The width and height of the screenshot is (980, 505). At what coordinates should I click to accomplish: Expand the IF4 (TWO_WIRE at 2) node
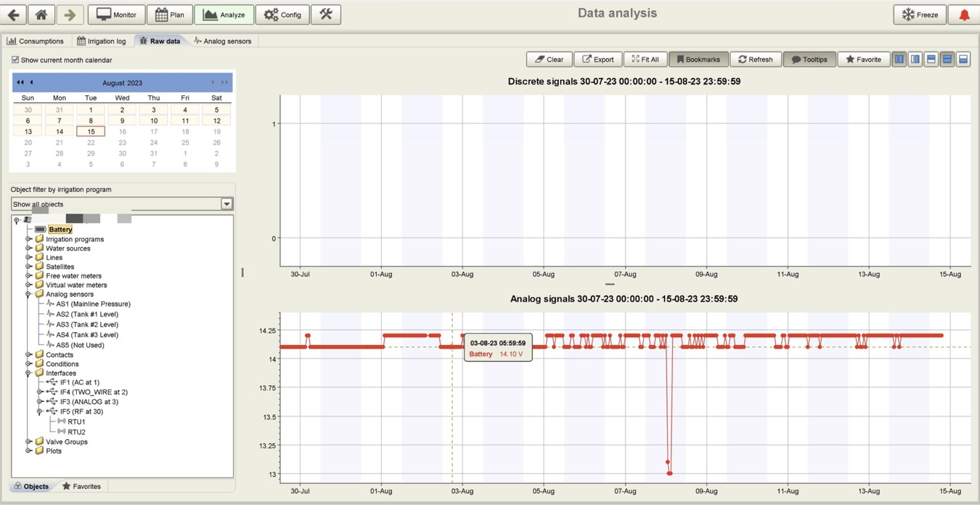[40, 392]
